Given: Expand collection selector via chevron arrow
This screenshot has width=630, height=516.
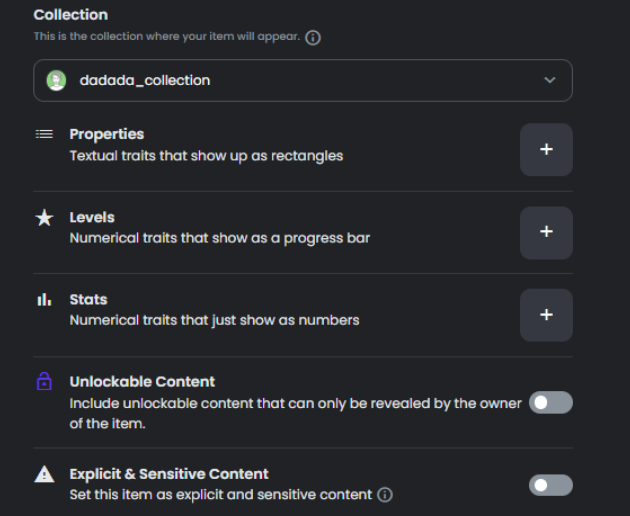Looking at the screenshot, I should 550,80.
